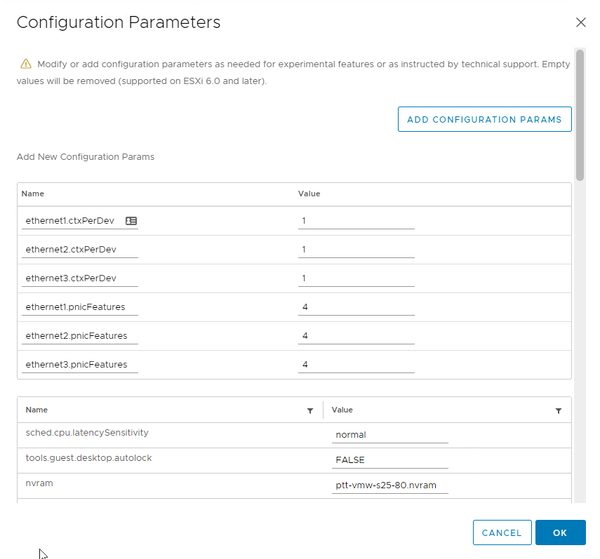The height and width of the screenshot is (559, 600).
Task: Click the ethernet2.pnicFeatures name field
Action: tap(80, 336)
